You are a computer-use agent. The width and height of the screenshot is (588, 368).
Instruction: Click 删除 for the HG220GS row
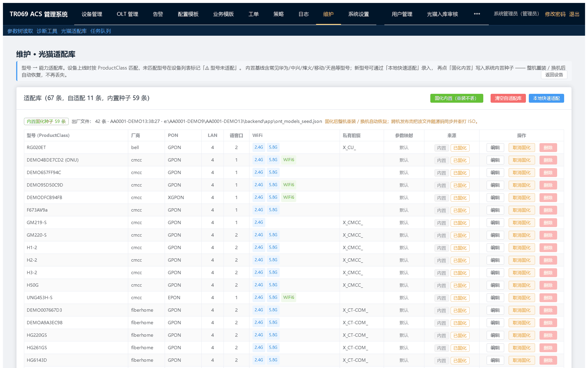[x=548, y=335]
